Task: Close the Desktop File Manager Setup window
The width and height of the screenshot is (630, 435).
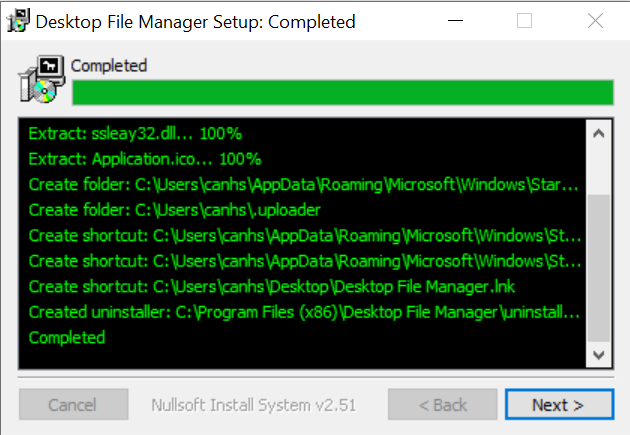Action: (595, 20)
